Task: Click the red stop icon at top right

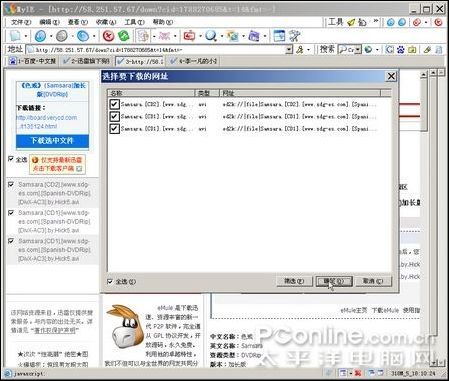Action: (438, 22)
